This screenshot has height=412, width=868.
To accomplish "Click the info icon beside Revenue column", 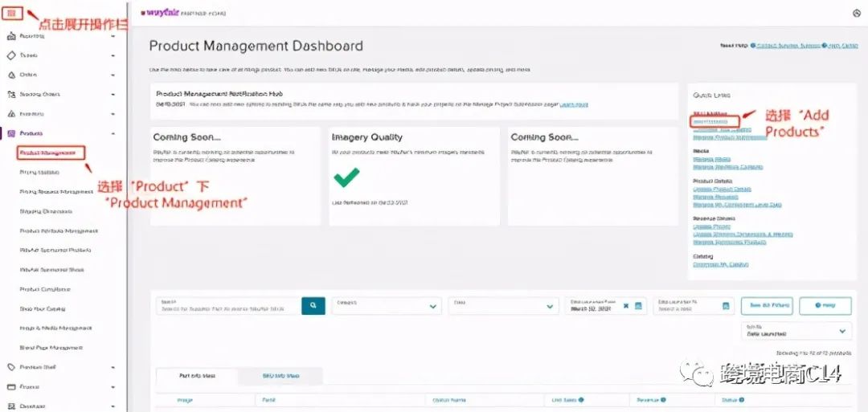I will (x=663, y=399).
